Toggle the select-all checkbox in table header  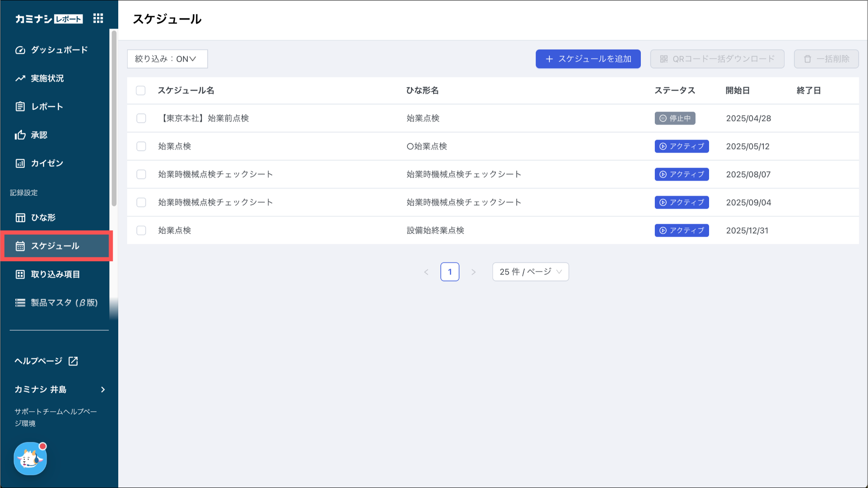point(141,90)
